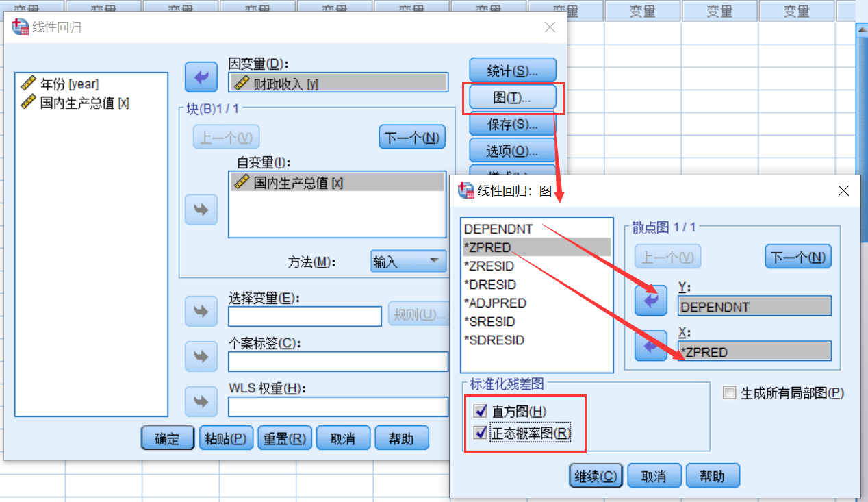Click the 继续 button
868x502 pixels.
click(595, 475)
